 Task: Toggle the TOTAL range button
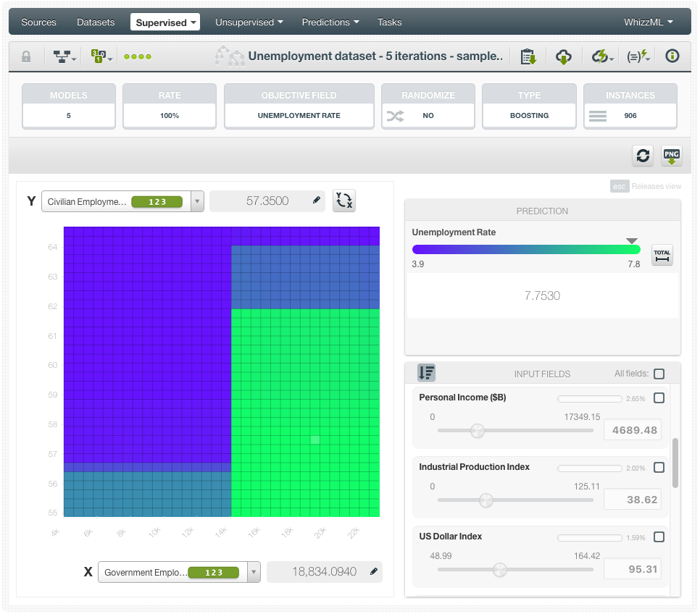point(662,255)
